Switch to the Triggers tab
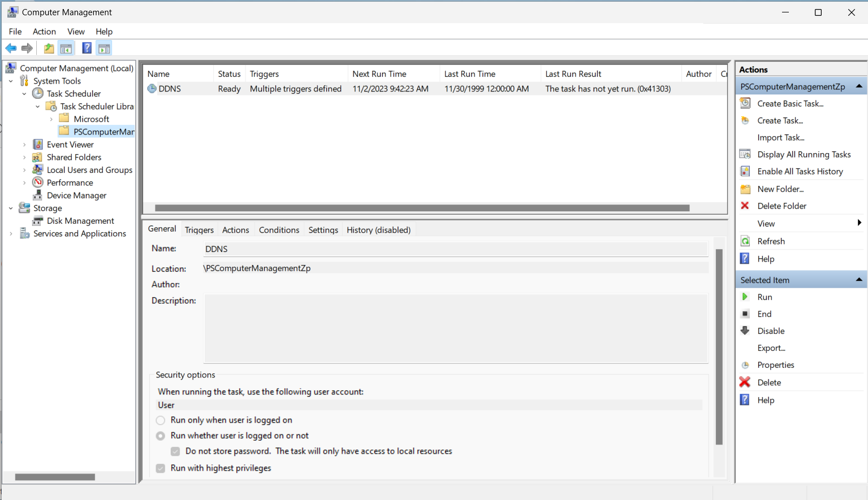Image resolution: width=868 pixels, height=500 pixels. [199, 230]
